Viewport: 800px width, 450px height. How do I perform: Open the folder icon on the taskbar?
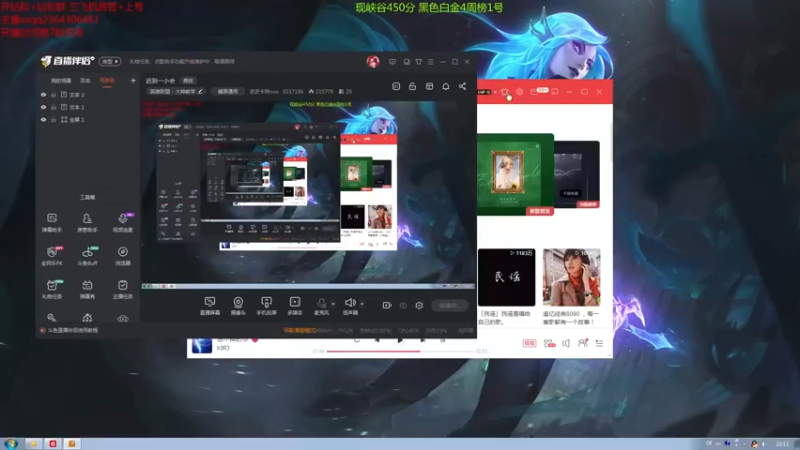tap(34, 444)
